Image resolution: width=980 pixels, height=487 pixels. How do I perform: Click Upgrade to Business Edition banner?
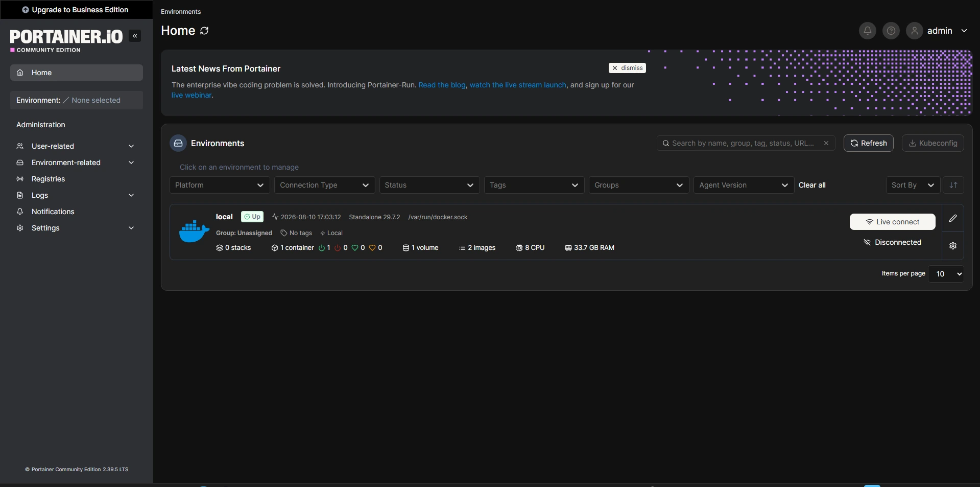pos(77,10)
